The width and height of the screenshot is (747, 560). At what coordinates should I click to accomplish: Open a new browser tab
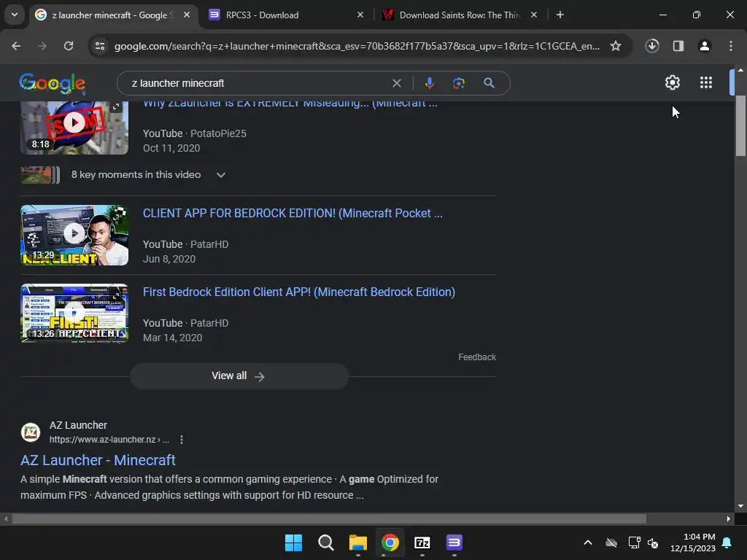pyautogui.click(x=560, y=15)
